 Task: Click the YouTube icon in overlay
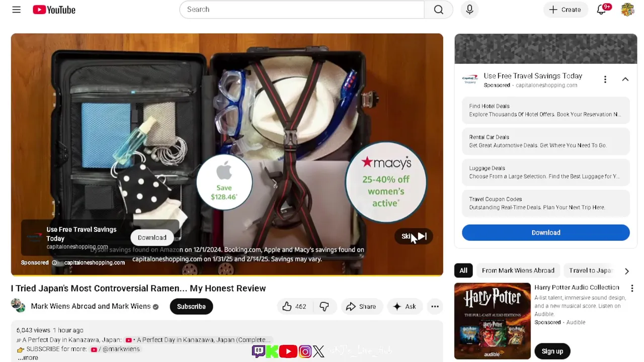[288, 351]
